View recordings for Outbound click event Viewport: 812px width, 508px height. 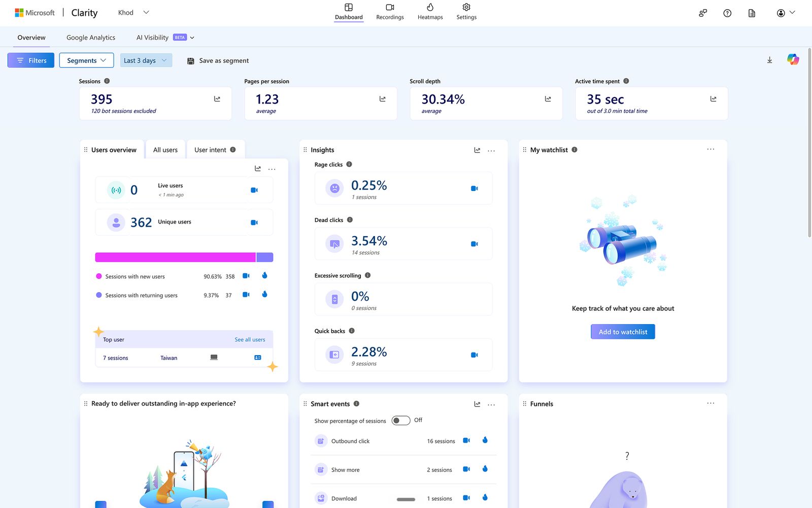(466, 440)
